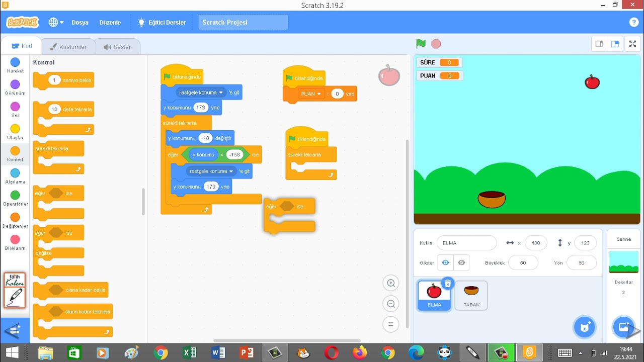Click the Scratch Projesi title field
Image resolution: width=644 pixels, height=362 pixels.
(243, 22)
